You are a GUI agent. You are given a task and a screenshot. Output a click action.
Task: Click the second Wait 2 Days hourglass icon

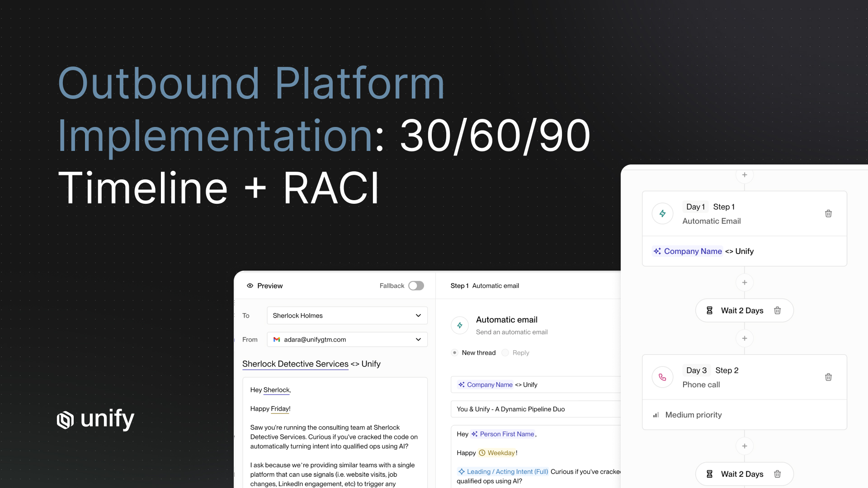[709, 474]
